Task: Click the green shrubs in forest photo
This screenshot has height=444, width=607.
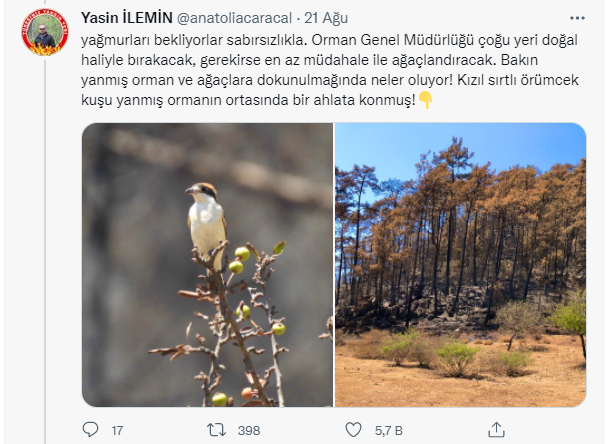Action: (457, 354)
